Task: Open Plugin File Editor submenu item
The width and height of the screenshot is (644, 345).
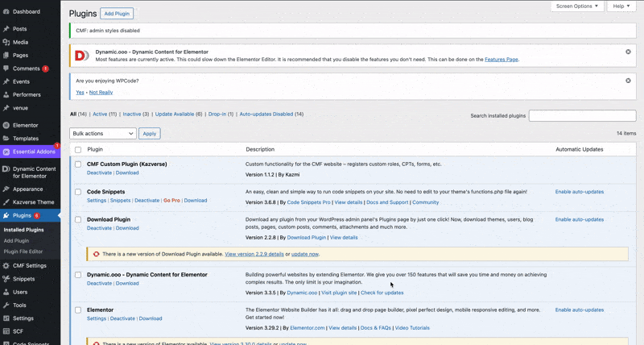Action: click(23, 251)
